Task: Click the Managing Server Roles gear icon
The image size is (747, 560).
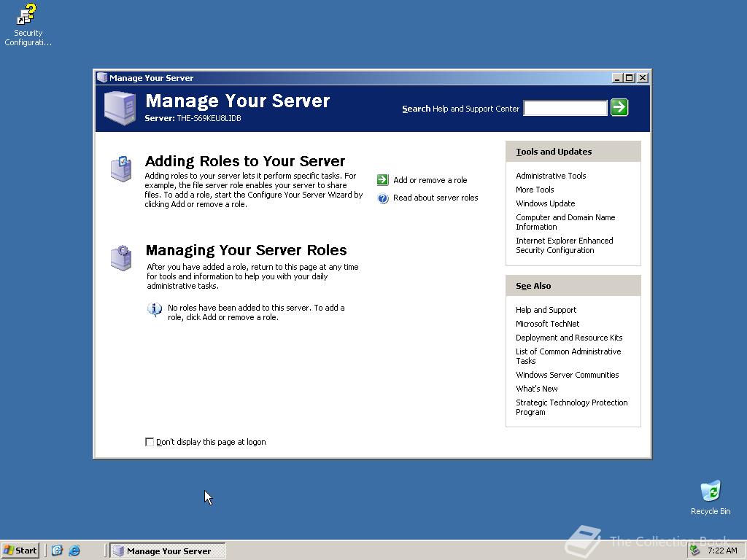Action: [121, 257]
